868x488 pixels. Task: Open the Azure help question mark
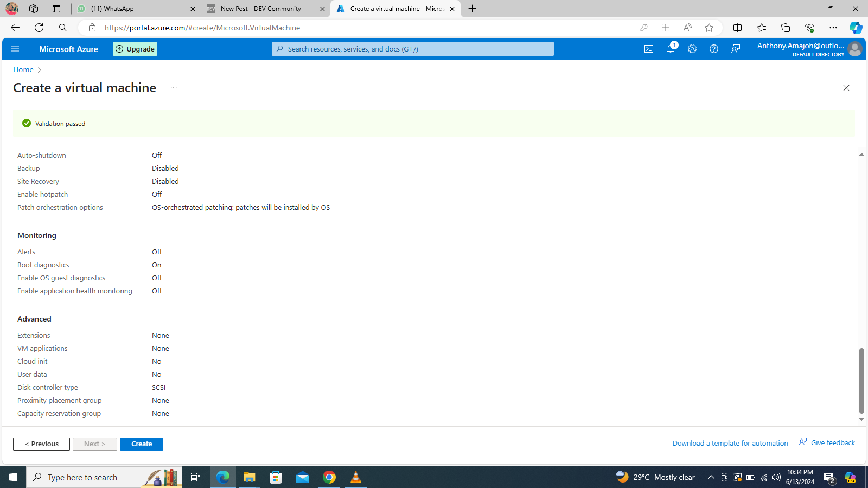click(x=714, y=49)
